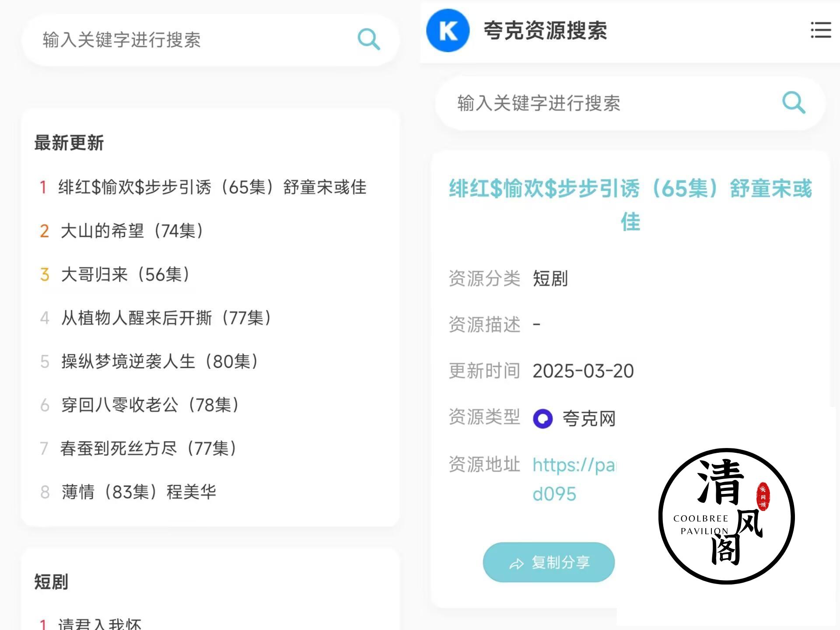Click the 短剧 category value beside 资源分类

click(550, 279)
